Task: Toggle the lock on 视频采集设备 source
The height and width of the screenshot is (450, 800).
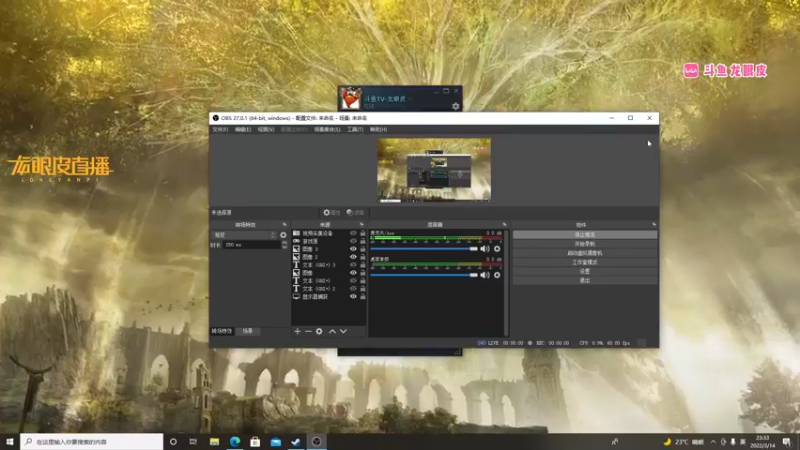Action: (363, 233)
